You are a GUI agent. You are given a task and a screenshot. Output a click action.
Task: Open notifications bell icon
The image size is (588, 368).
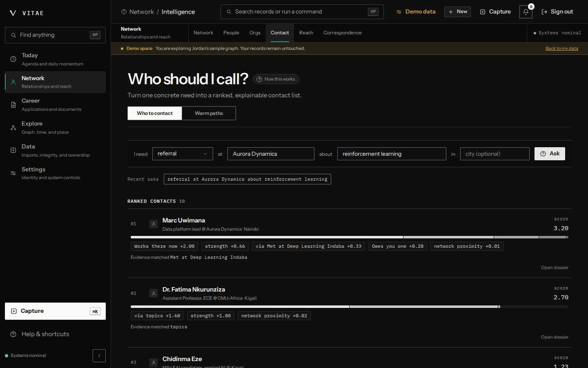tap(526, 12)
